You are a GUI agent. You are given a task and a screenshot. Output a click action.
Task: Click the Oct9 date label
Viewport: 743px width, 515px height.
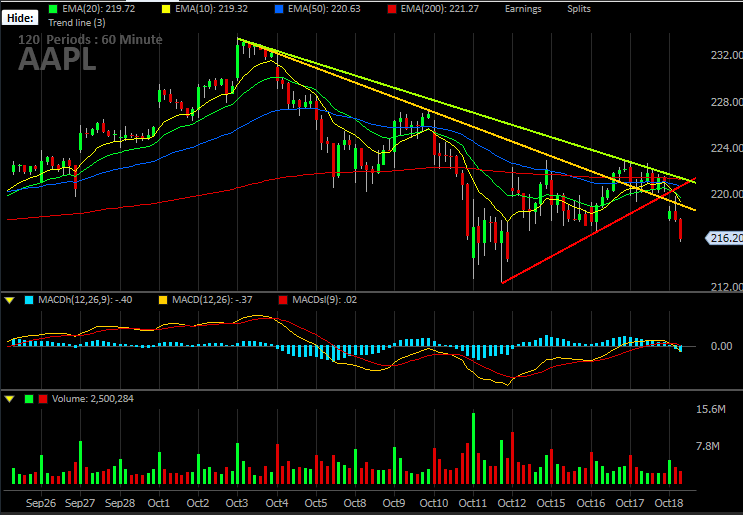coord(393,503)
